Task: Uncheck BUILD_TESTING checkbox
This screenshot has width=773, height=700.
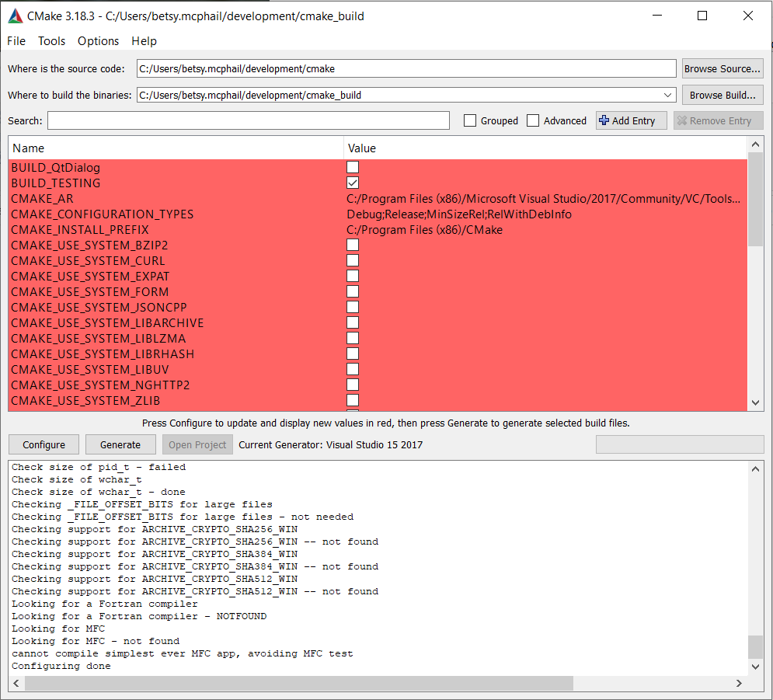Action: pyautogui.click(x=353, y=183)
